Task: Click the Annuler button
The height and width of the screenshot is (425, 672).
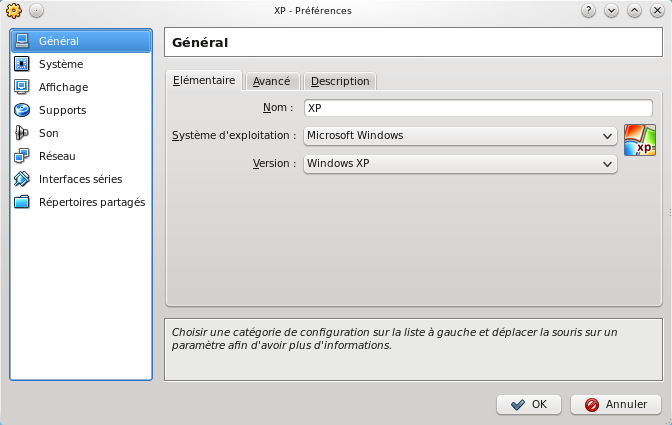Action: click(615, 404)
